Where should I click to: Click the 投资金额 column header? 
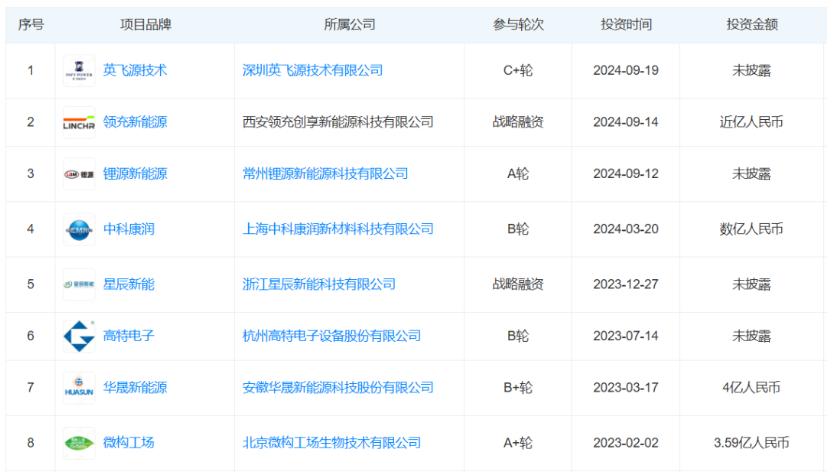(x=752, y=24)
